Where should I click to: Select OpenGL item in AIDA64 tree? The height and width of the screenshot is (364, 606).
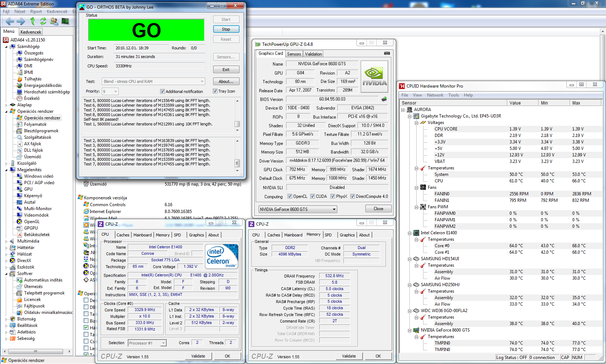[32, 222]
